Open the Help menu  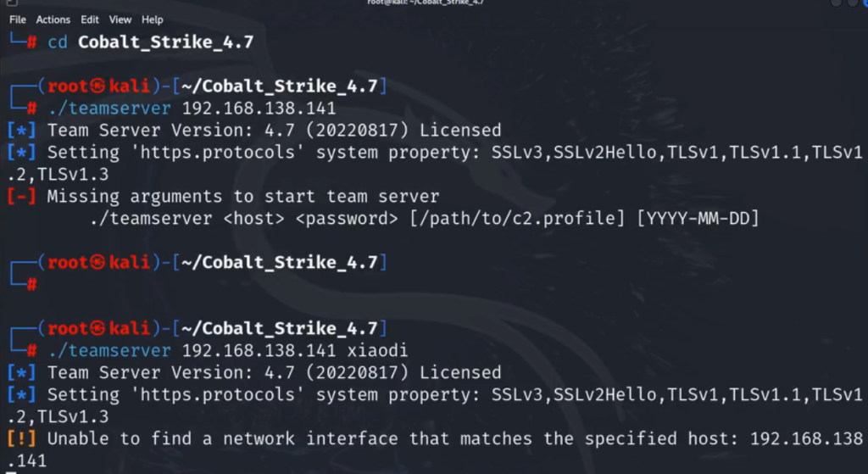point(153,20)
